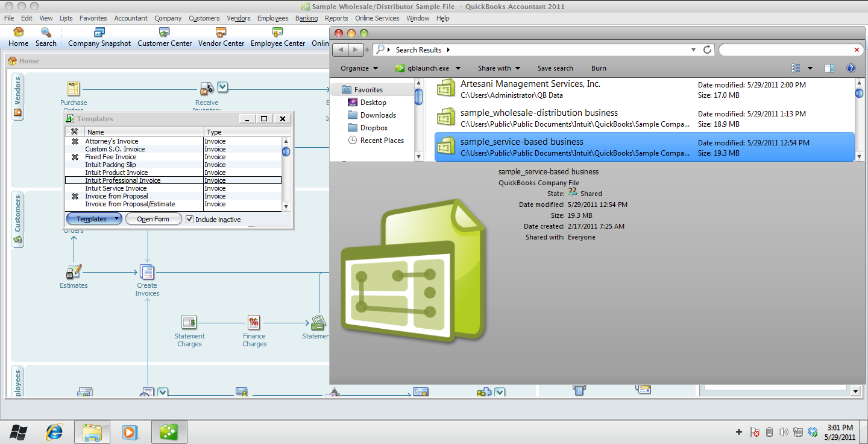Uncheck the Include inactive checkbox
Image resolution: width=868 pixels, height=444 pixels.
coord(189,219)
